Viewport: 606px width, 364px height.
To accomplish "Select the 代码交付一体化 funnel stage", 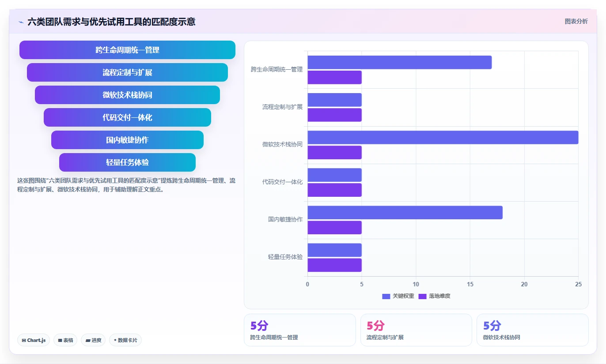I will 127,117.
